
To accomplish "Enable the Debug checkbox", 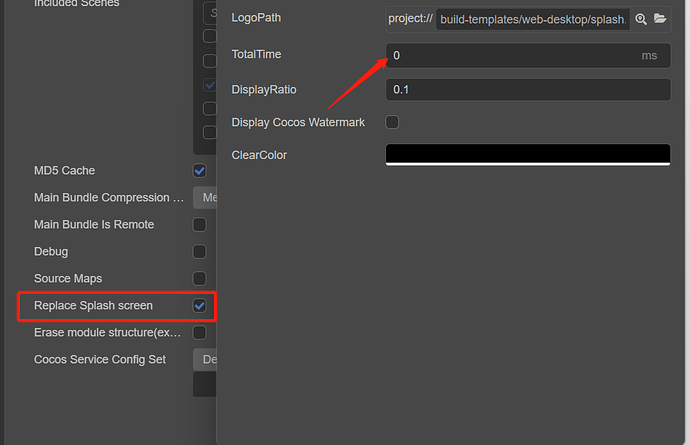I will pos(200,252).
